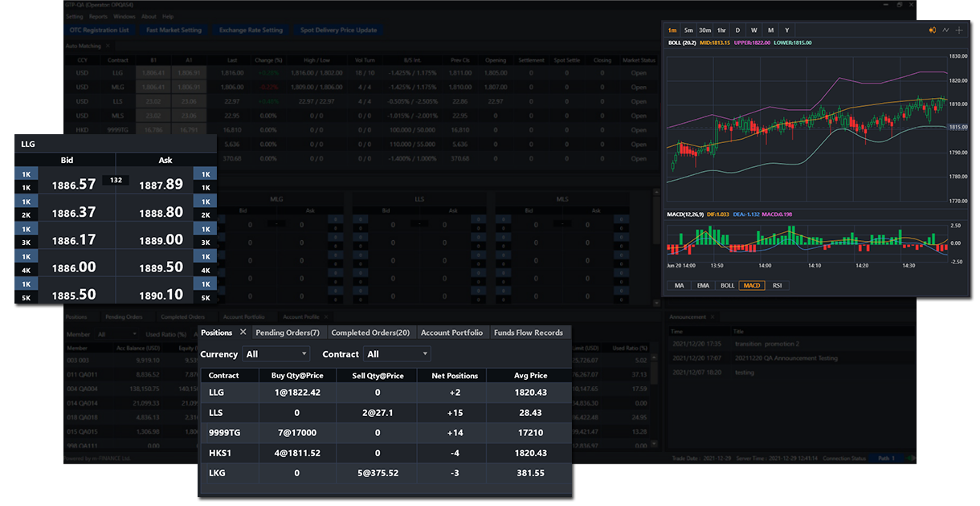Screen dimensions: 980x506
Task: Select the 1hr chart interval
Action: tap(721, 30)
